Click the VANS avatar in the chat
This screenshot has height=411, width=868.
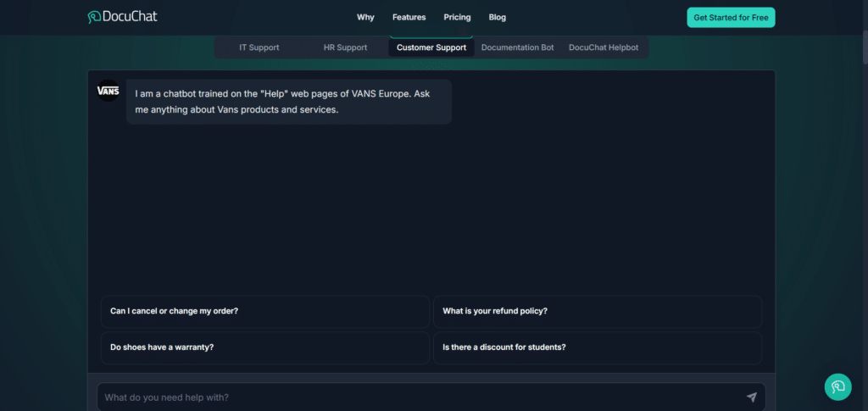point(108,91)
